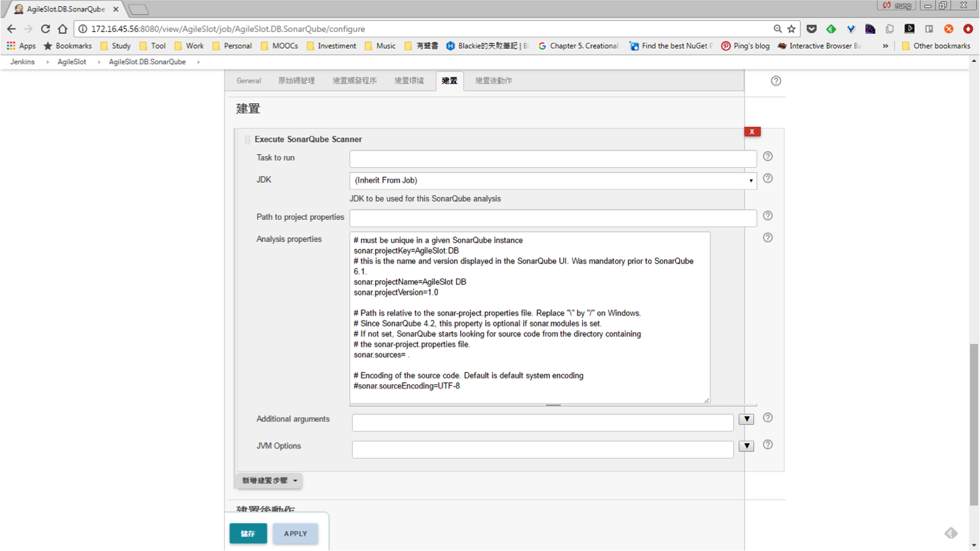Open the JDK Inherit From Job dropdown
Image resolution: width=980 pixels, height=551 pixels.
(x=553, y=181)
